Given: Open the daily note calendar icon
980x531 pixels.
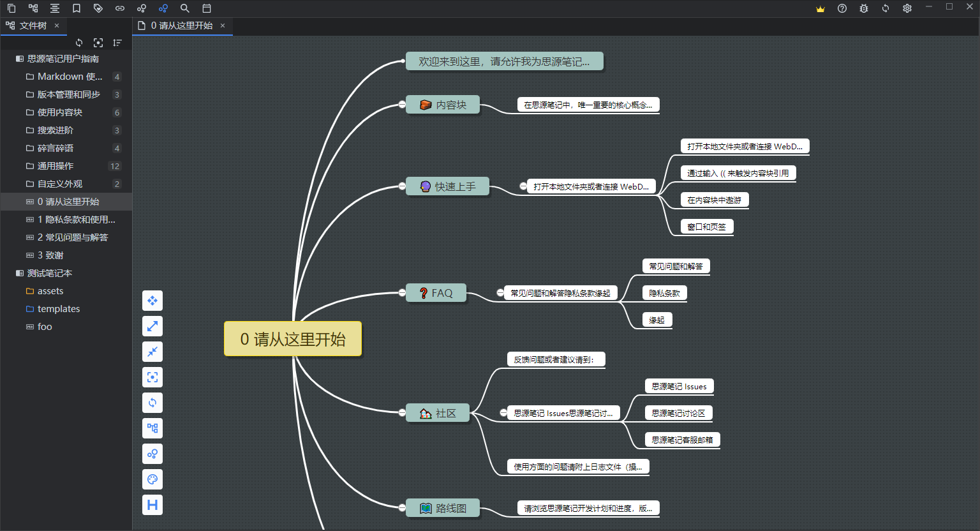Looking at the screenshot, I should coord(206,8).
